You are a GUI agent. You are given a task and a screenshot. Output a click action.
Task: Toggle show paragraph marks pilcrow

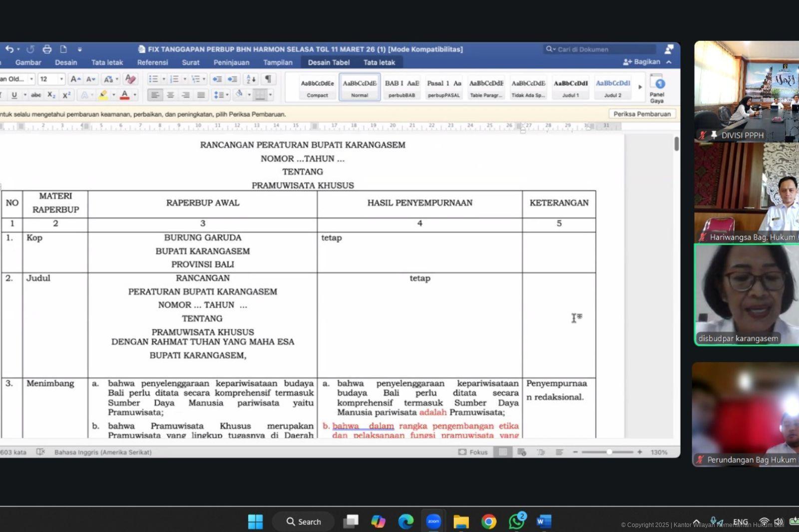268,79
